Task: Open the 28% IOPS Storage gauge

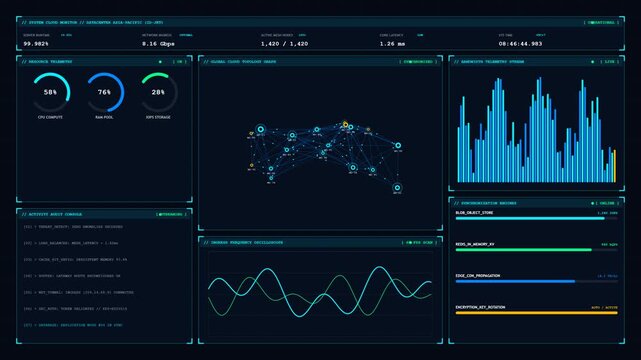Action: point(159,92)
